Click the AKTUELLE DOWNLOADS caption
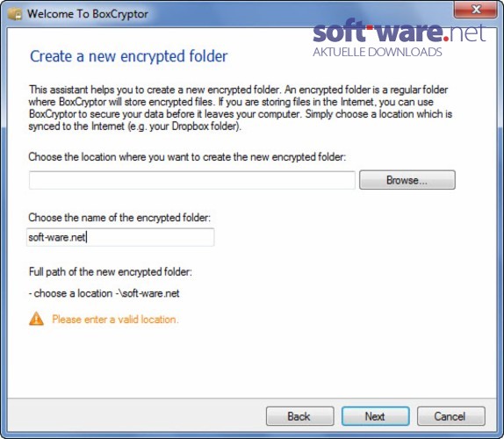Screen dimensions: 504x439 [378, 52]
